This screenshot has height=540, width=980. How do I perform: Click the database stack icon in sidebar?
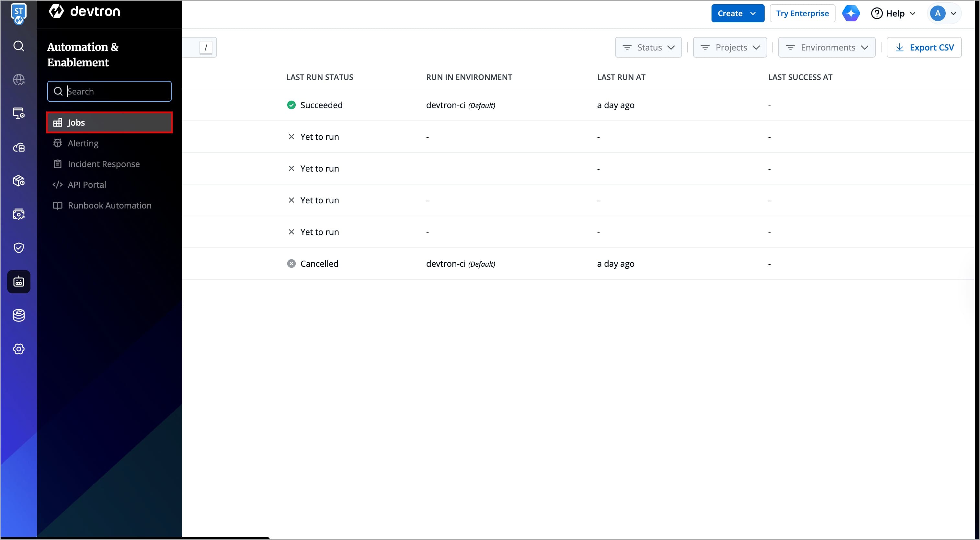click(19, 315)
